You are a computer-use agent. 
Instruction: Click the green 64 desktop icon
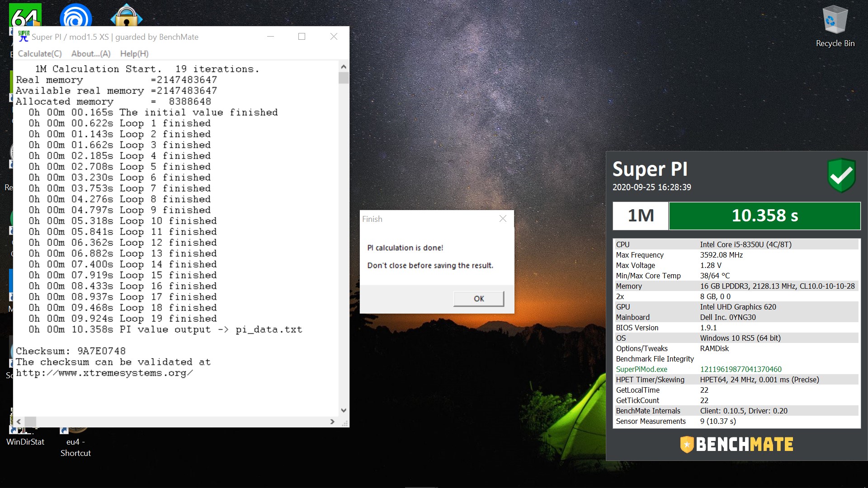click(25, 15)
